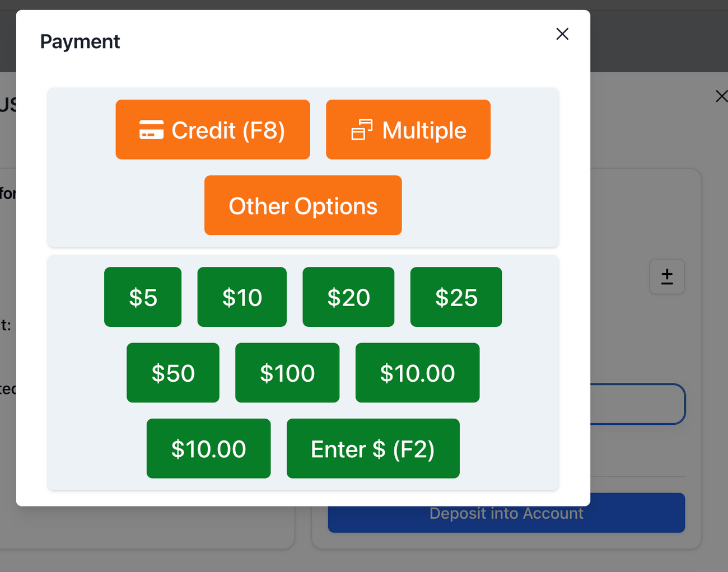Open Other Options for payment

pyautogui.click(x=303, y=205)
